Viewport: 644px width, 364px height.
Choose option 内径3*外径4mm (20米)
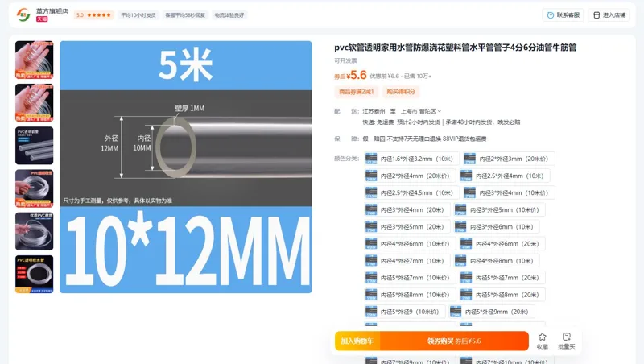[x=407, y=210]
